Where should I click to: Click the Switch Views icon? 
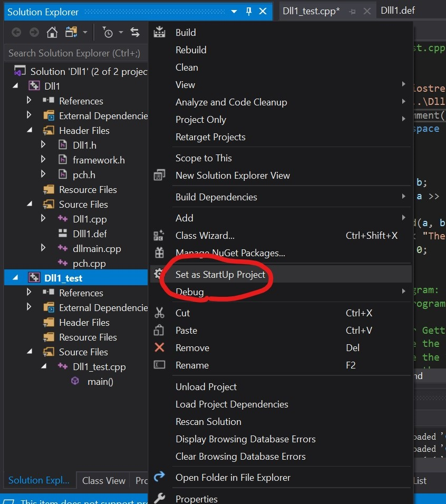[x=71, y=33]
